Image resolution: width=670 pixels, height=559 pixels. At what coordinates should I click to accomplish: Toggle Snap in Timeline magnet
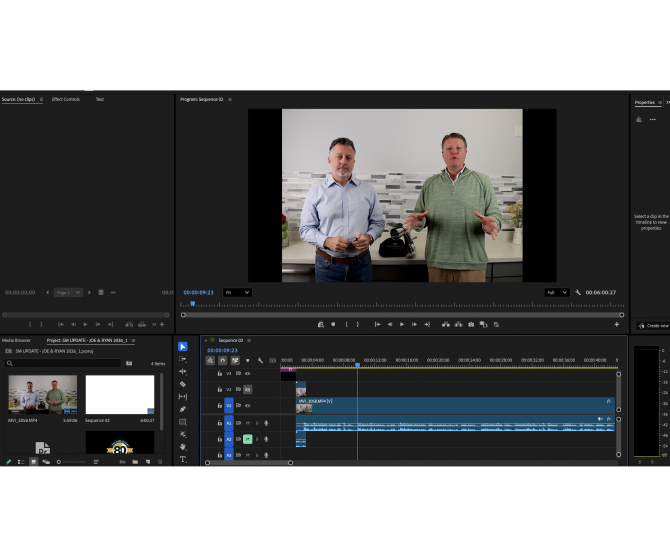[x=223, y=361]
